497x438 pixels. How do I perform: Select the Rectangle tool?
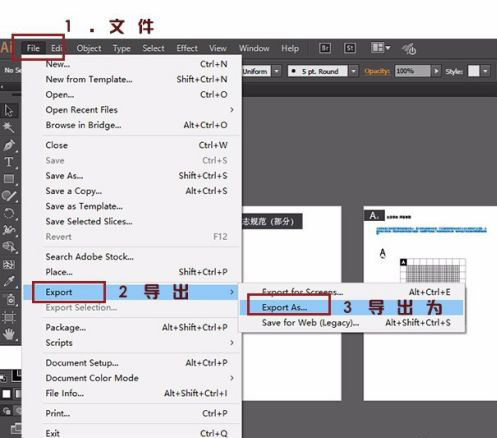pos(9,179)
